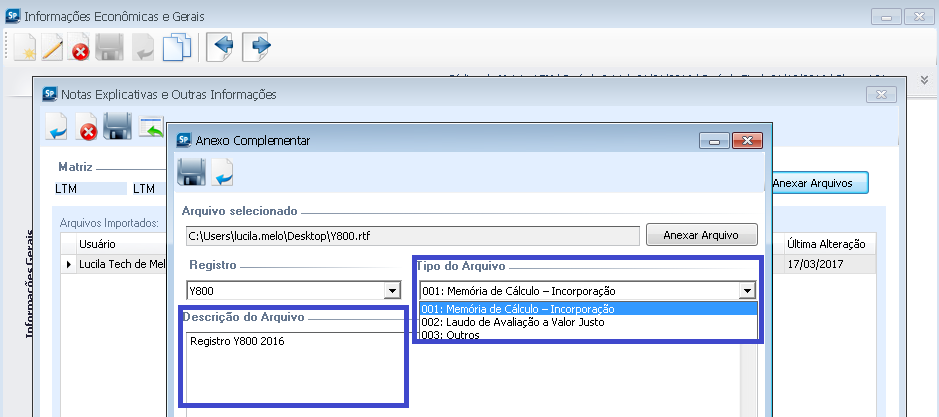This screenshot has height=417, width=939.
Task: Click red X delete icon in Notas Explicativas
Action: pyautogui.click(x=87, y=126)
